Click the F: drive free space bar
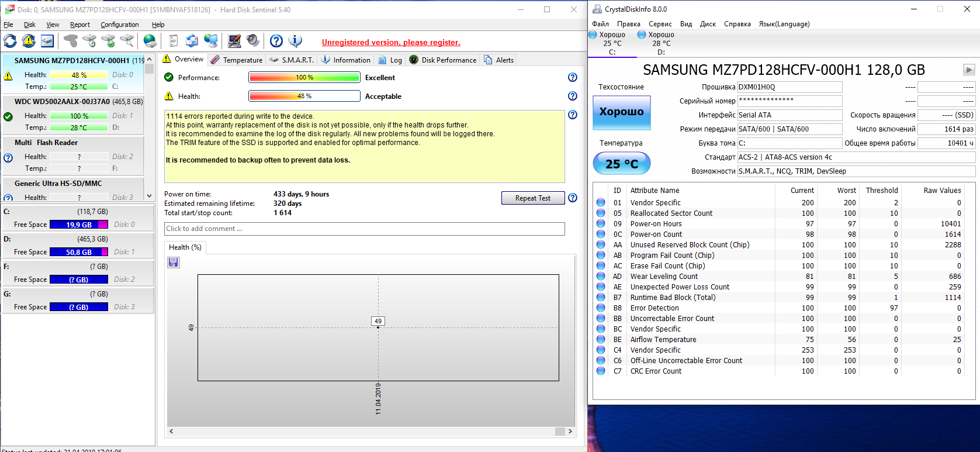The width and height of the screenshot is (980, 452). tap(79, 280)
